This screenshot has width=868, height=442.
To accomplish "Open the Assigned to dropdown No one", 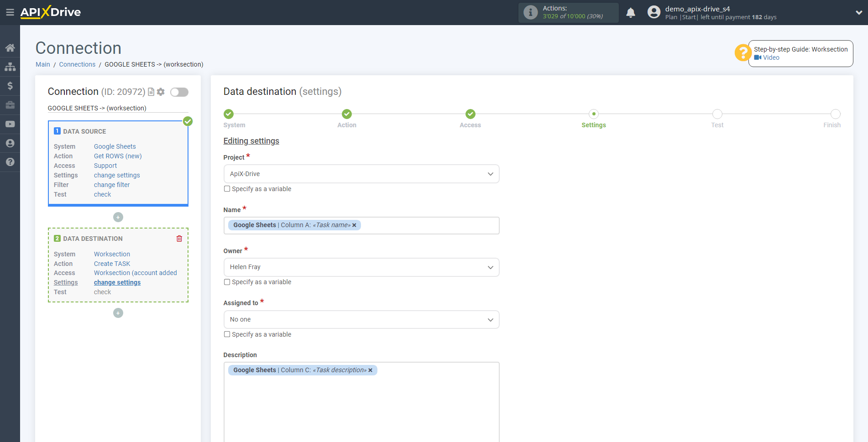I will (361, 320).
